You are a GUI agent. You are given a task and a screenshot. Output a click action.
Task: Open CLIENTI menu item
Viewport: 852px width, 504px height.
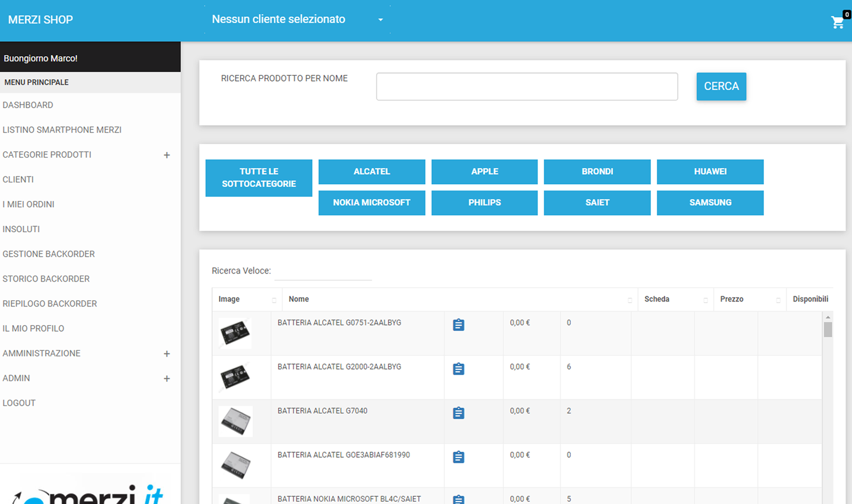pyautogui.click(x=18, y=180)
